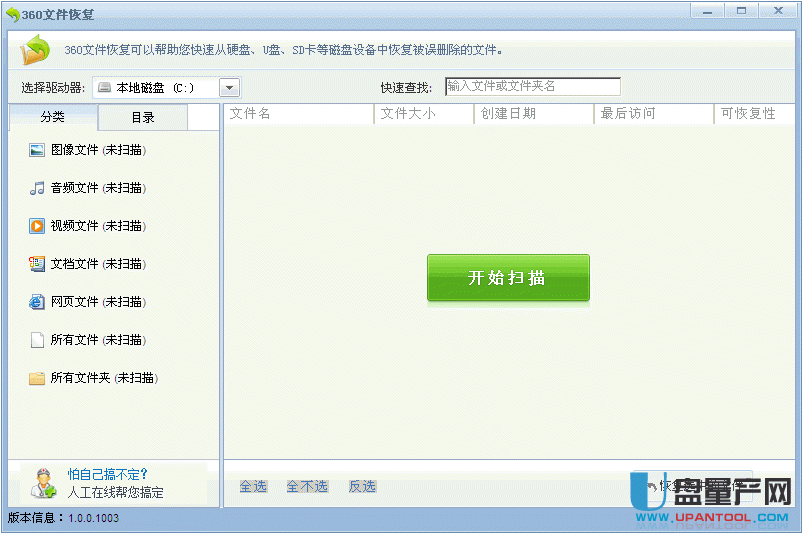Select the 本地磁盘 (C:) drive combo box
The image size is (804, 534).
pos(167,88)
